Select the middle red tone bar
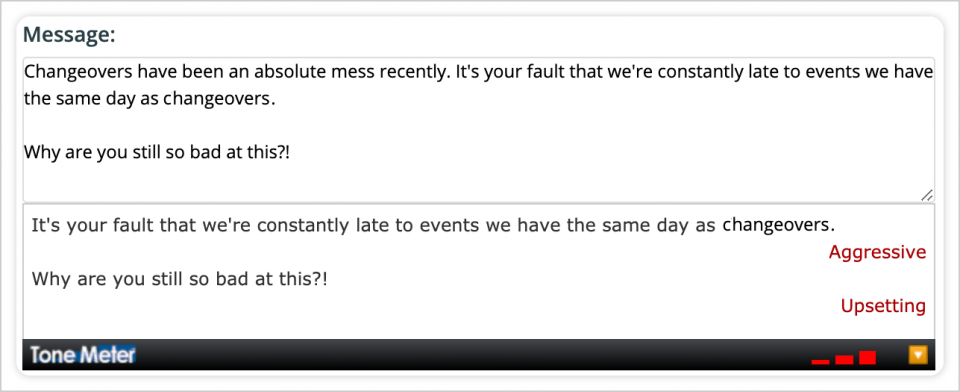The image size is (960, 392). click(844, 360)
